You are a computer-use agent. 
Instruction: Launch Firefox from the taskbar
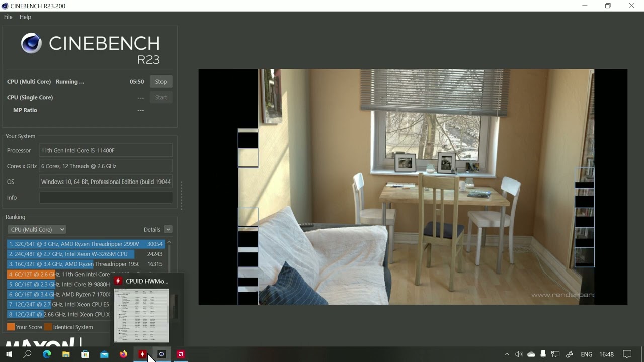click(123, 354)
